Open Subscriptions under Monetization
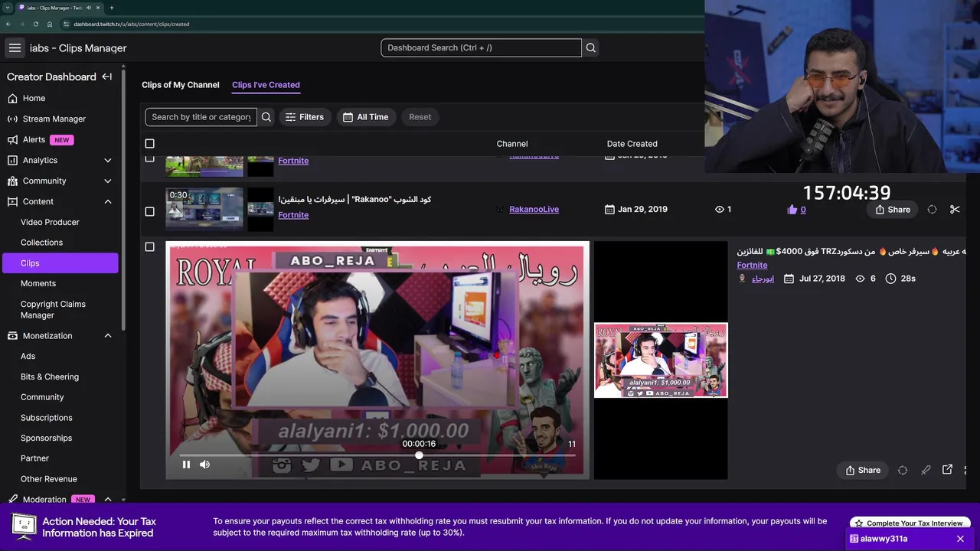 click(46, 417)
